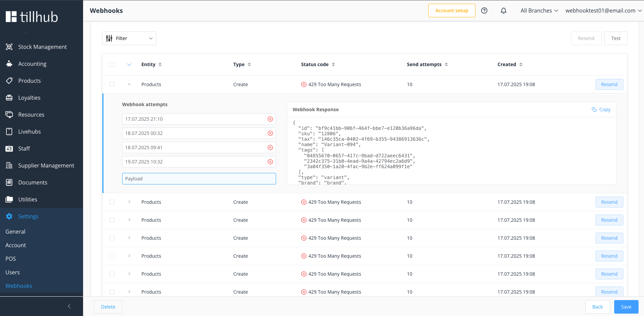
Task: Click the Save button
Action: 626,307
